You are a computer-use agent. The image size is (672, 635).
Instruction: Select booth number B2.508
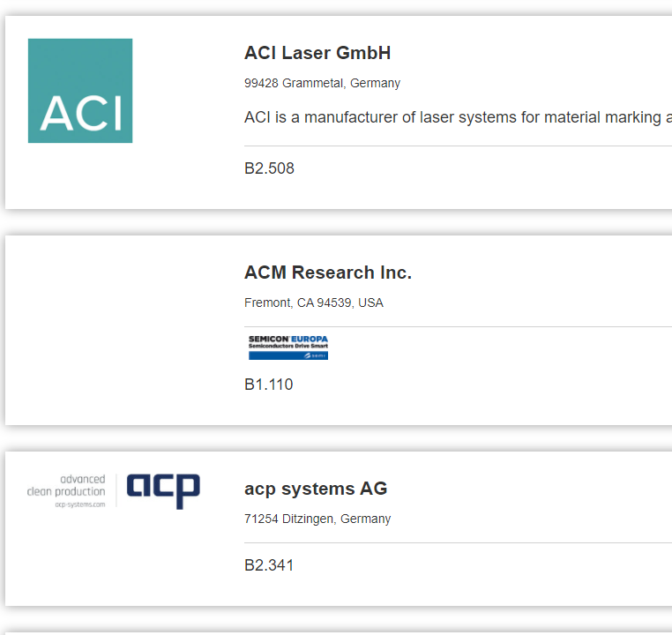pos(269,168)
